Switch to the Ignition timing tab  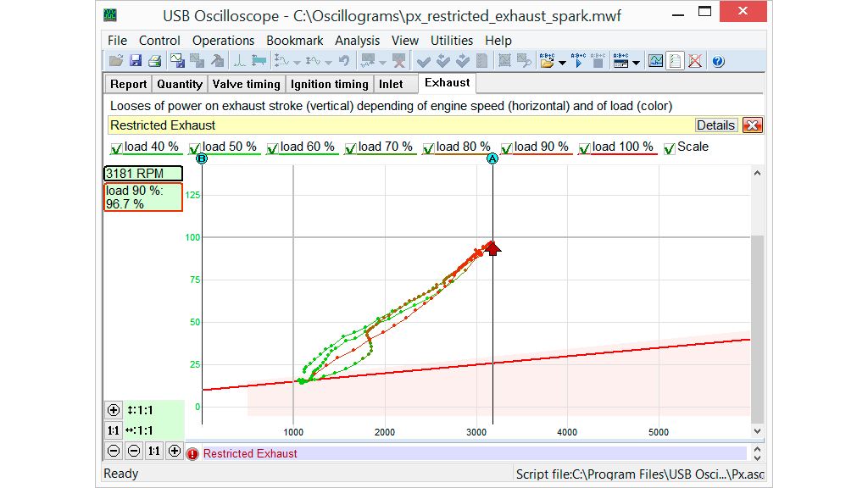(330, 84)
